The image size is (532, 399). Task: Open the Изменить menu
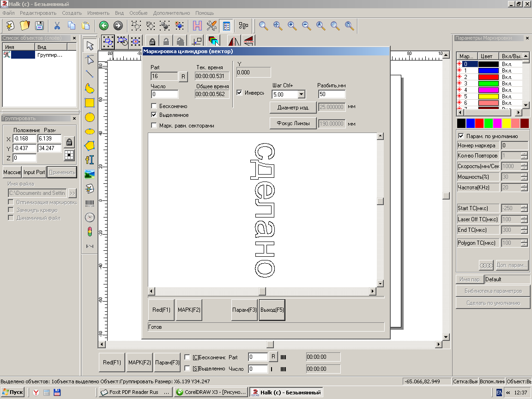coord(98,13)
